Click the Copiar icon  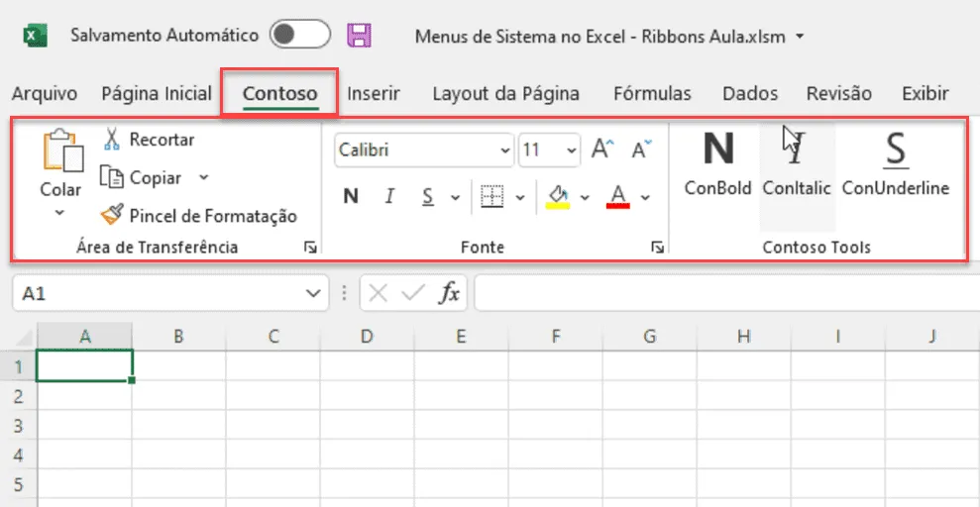click(x=113, y=177)
